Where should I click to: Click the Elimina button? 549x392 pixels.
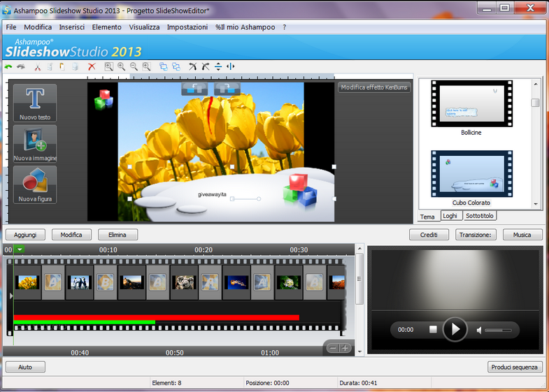117,235
